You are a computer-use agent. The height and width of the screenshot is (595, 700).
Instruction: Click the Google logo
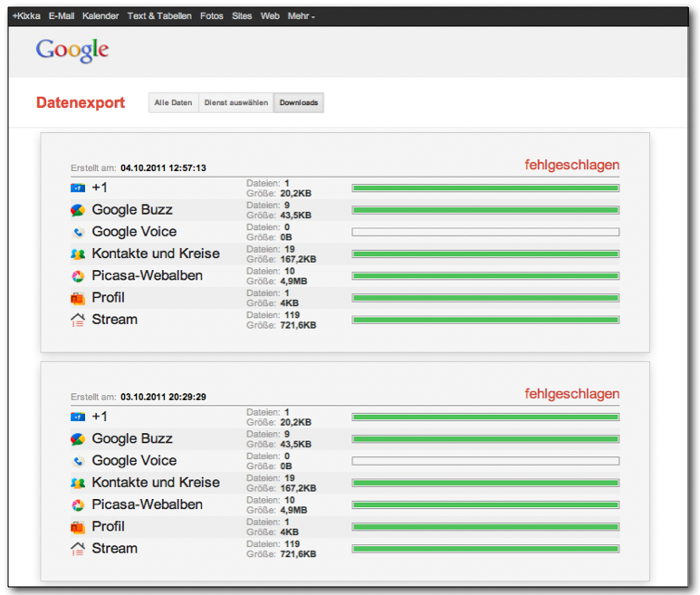tap(72, 51)
